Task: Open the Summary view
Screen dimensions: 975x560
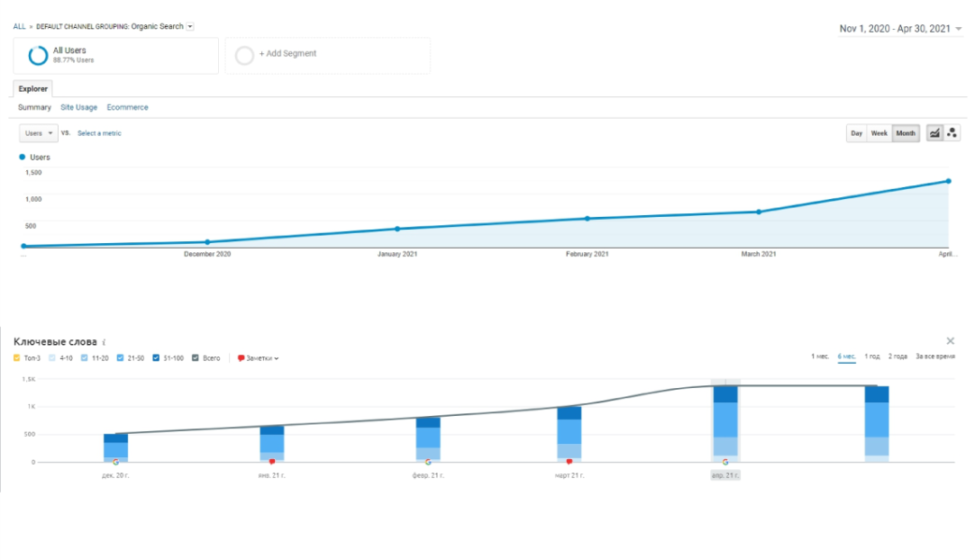Action: point(34,107)
